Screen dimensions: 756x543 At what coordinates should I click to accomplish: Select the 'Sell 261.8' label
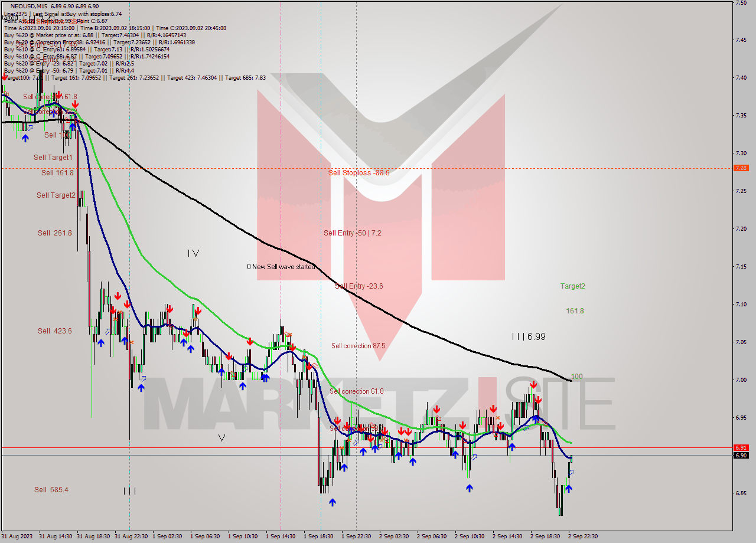tap(54, 233)
